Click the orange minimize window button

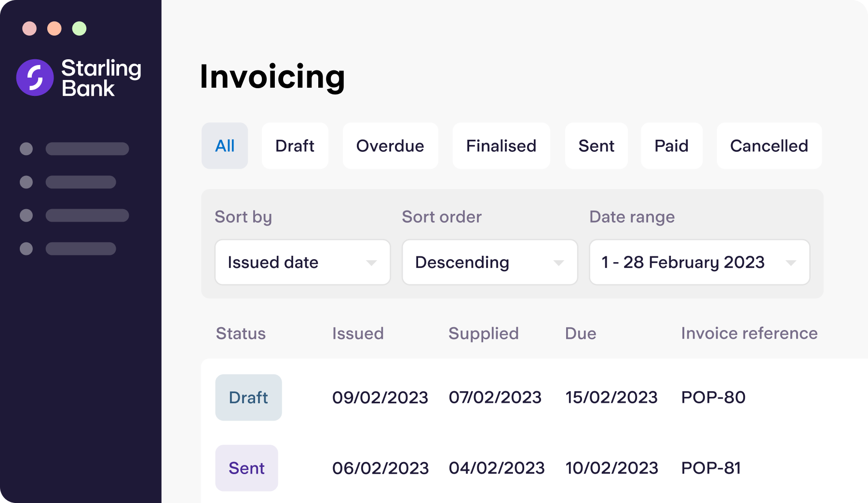[x=54, y=28]
